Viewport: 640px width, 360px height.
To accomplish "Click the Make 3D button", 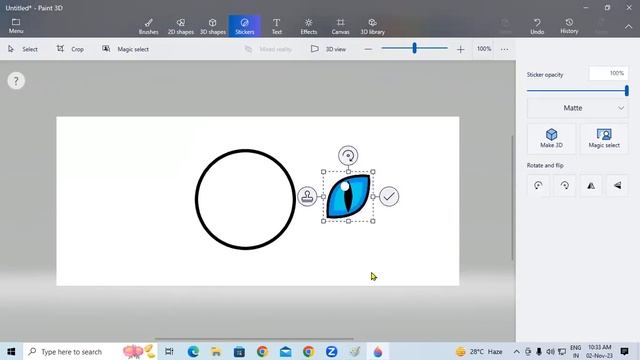I will (x=551, y=138).
